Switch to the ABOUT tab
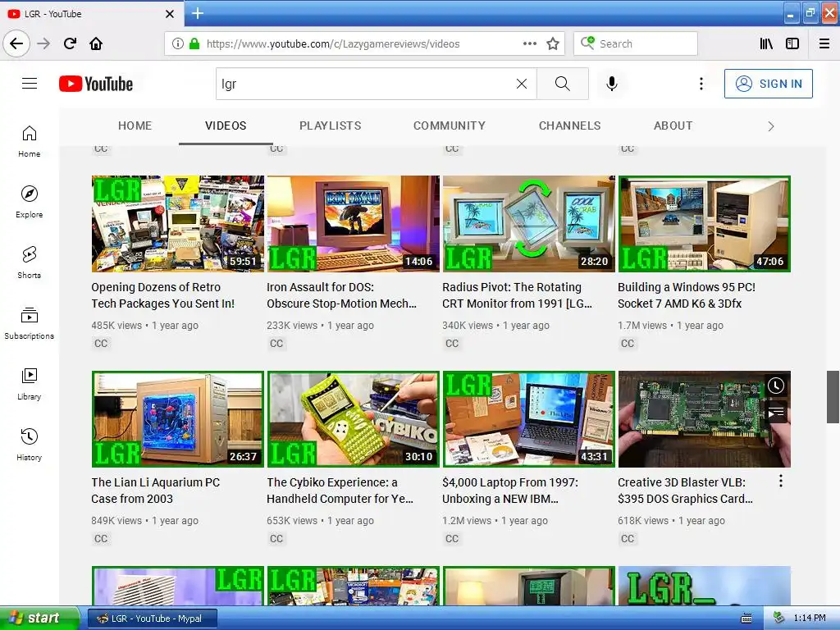840x630 pixels. click(x=673, y=126)
